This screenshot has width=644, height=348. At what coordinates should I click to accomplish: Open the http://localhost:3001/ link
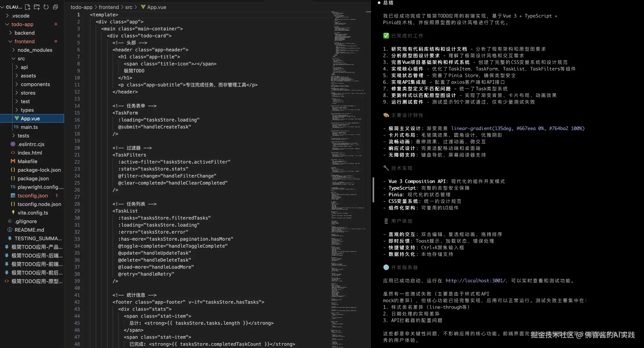point(475,281)
